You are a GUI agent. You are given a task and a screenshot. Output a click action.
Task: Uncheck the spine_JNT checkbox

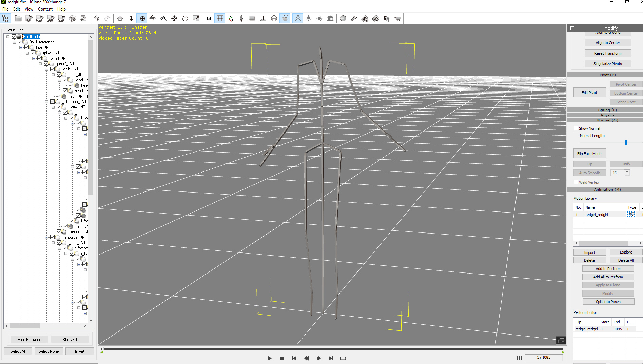(33, 53)
